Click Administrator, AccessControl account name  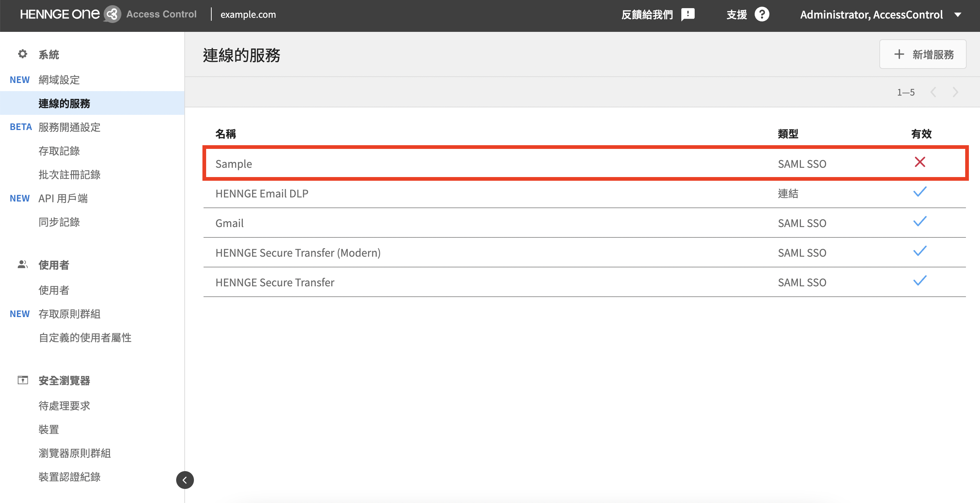pos(871,15)
